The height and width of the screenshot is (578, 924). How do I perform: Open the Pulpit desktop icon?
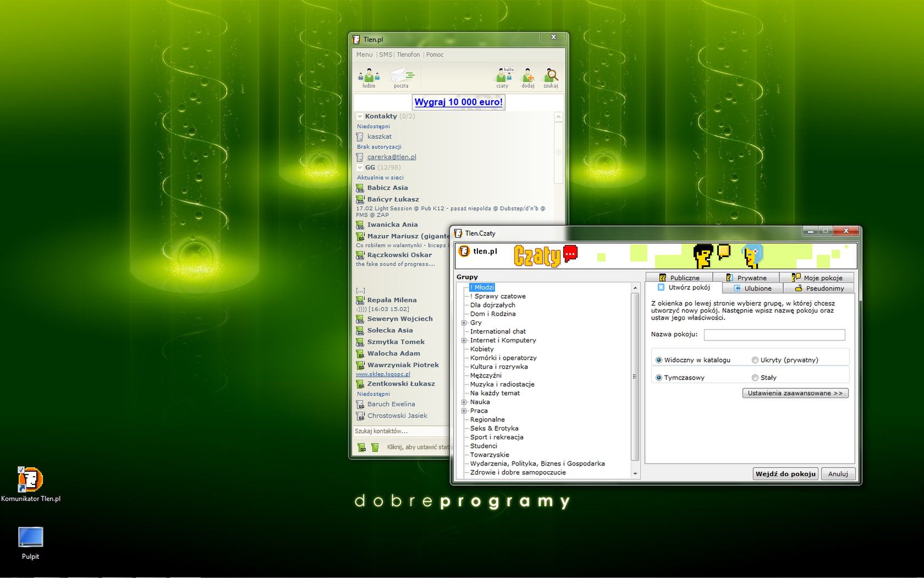[30, 543]
